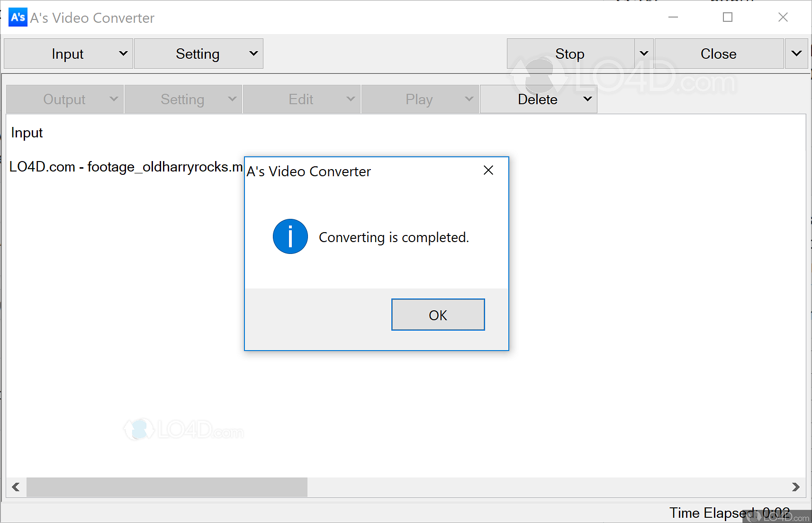Click the horizontal scrollbar thumb

167,487
